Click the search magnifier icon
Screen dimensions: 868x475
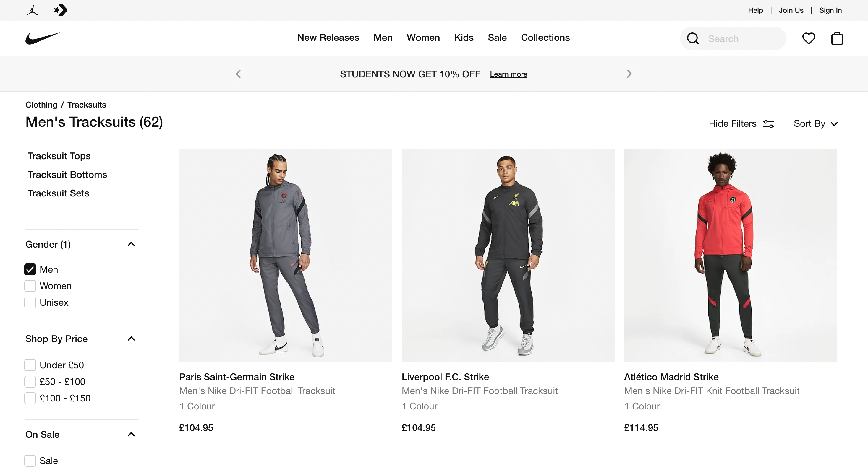click(x=693, y=38)
